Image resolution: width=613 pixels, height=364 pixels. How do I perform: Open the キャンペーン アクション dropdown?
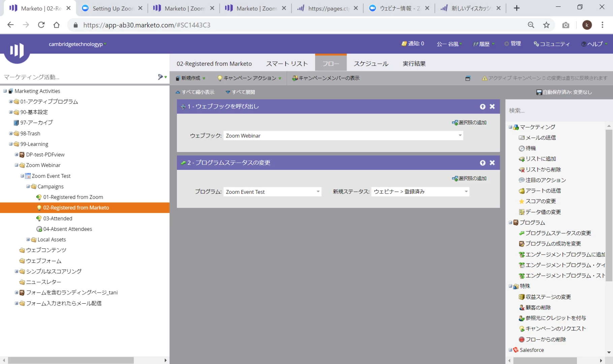[249, 78]
